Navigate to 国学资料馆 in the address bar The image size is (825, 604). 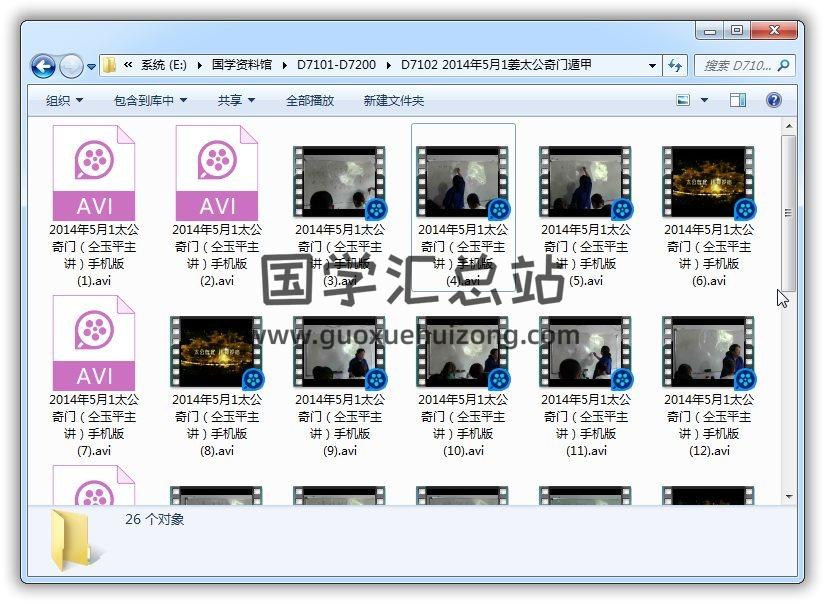tap(241, 65)
